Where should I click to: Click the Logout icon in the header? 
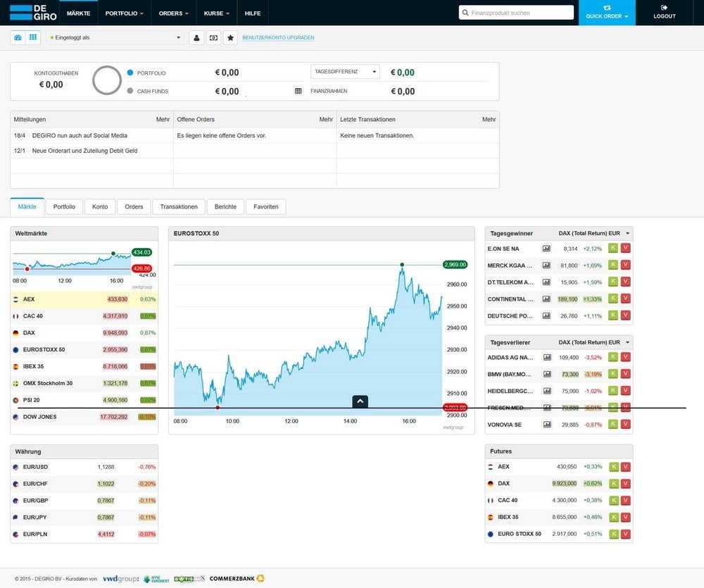[665, 8]
